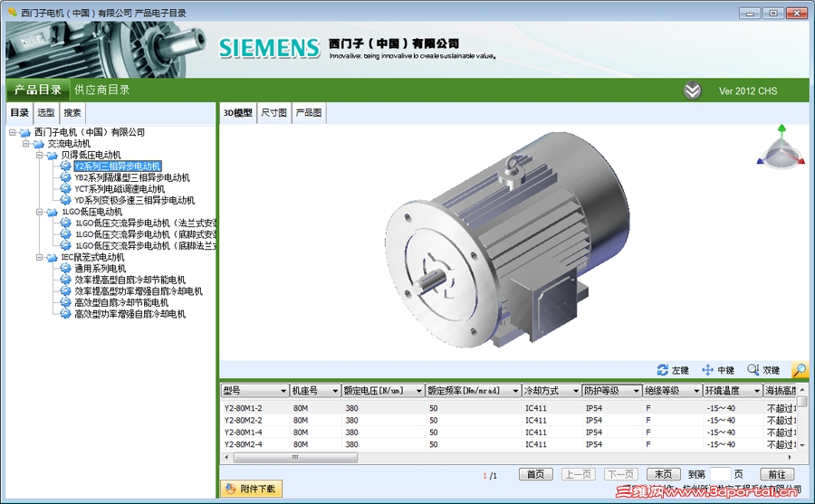Switch to the 供应商目录 main tab
Image resolution: width=815 pixels, height=504 pixels.
(x=101, y=90)
